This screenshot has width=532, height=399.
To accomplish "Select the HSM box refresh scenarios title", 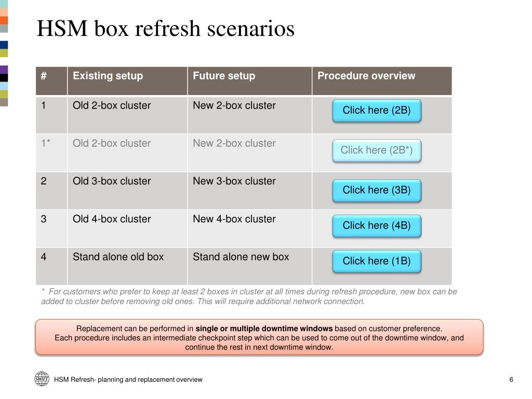I will pos(166,28).
